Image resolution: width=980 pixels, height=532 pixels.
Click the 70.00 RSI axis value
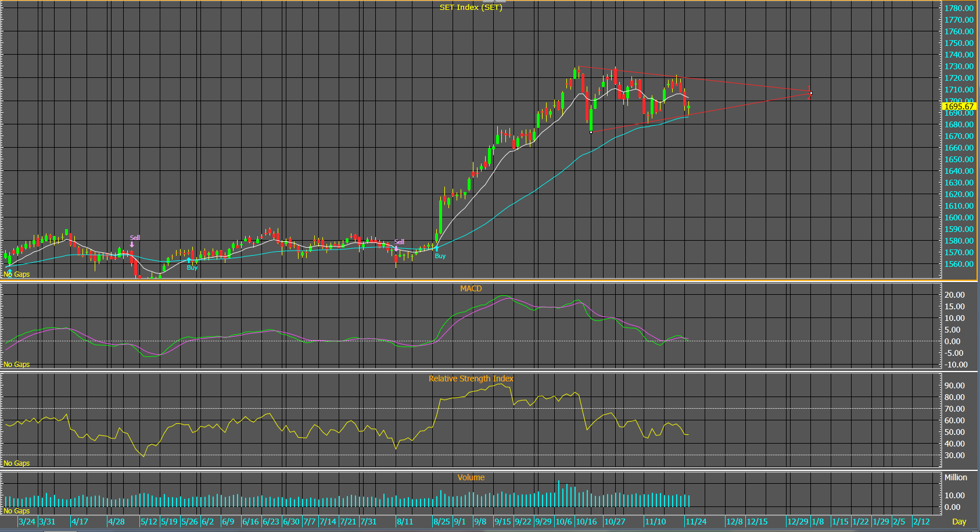[954, 409]
